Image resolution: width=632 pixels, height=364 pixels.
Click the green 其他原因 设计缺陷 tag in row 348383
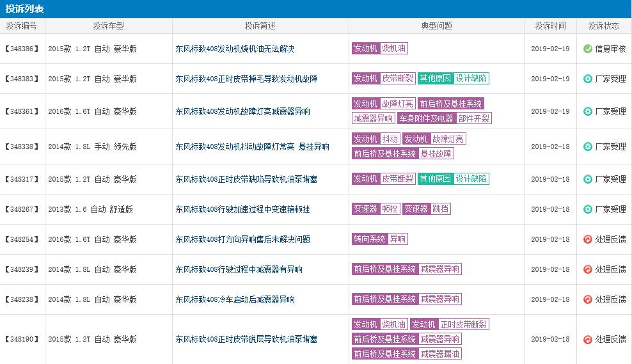point(454,78)
